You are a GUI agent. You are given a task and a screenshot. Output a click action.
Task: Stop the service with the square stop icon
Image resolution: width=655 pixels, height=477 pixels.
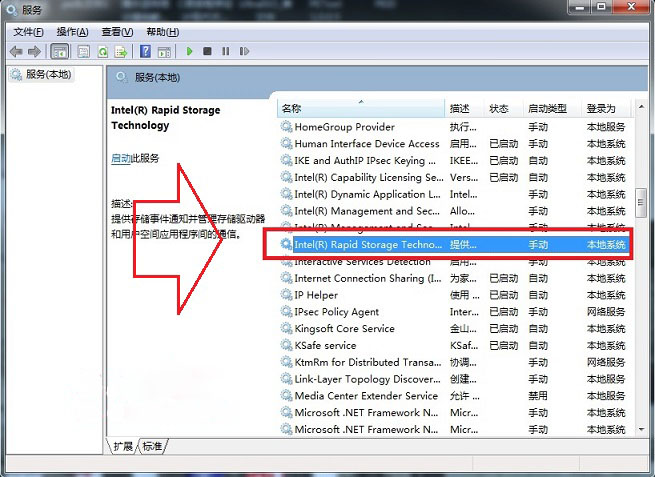tap(207, 51)
